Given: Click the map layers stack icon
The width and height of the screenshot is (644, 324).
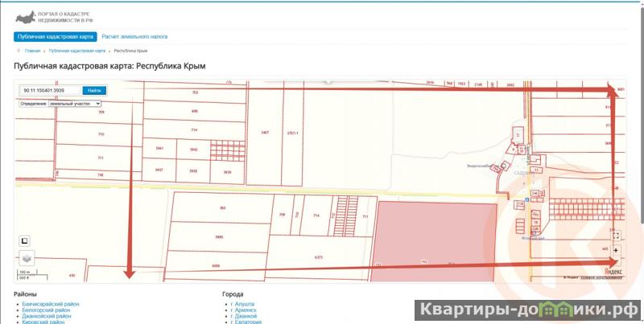Looking at the screenshot, I should point(25,258).
